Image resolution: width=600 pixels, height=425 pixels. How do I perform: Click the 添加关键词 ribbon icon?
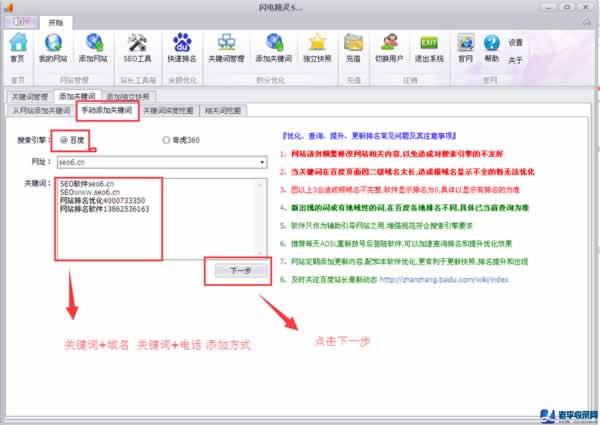[x=274, y=47]
